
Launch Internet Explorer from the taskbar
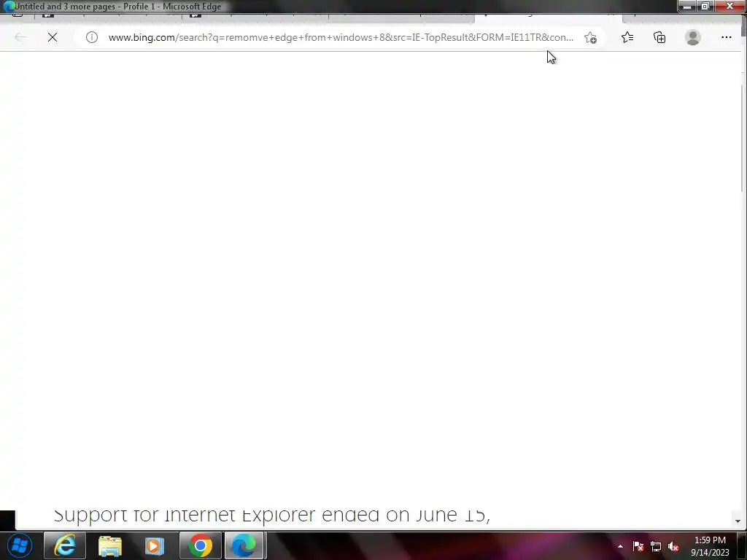(64, 545)
